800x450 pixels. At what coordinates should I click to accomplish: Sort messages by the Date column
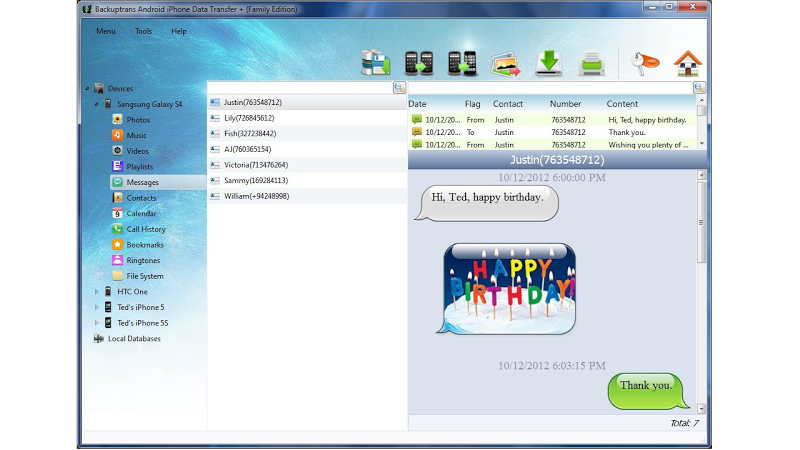417,104
